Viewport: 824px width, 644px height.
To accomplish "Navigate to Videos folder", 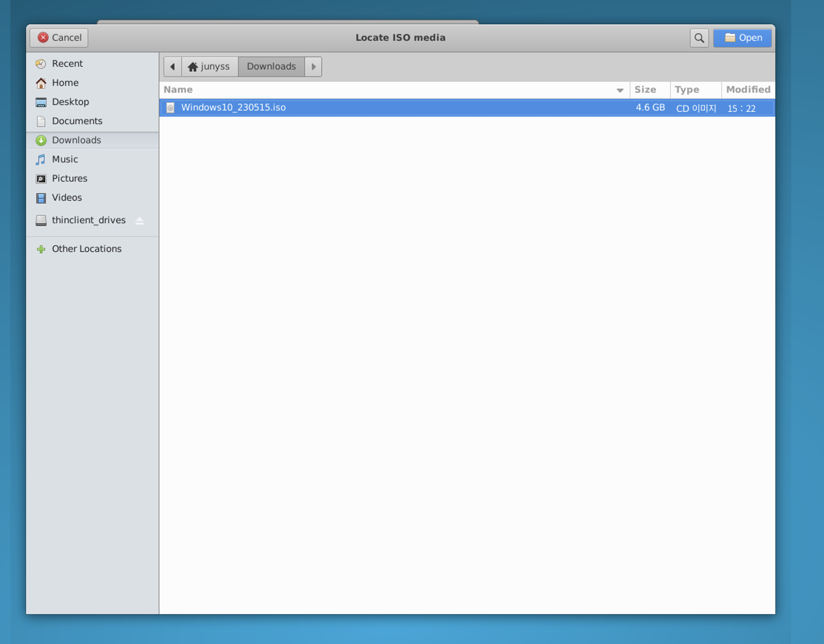I will [x=66, y=198].
